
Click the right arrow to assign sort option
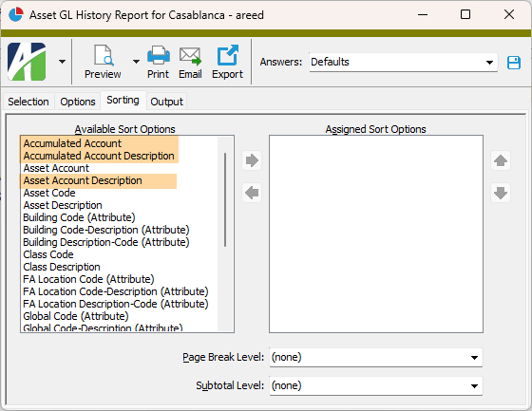tap(252, 160)
